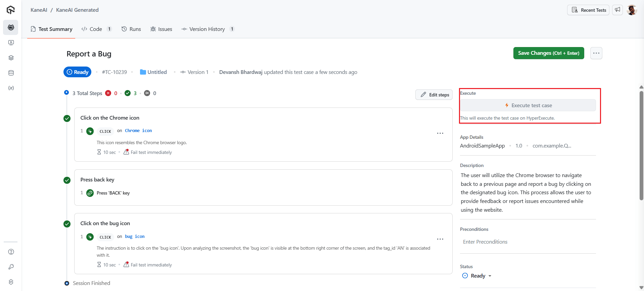This screenshot has width=644, height=291.
Task: Click the LambdaTest logo at top left
Action: click(11, 10)
